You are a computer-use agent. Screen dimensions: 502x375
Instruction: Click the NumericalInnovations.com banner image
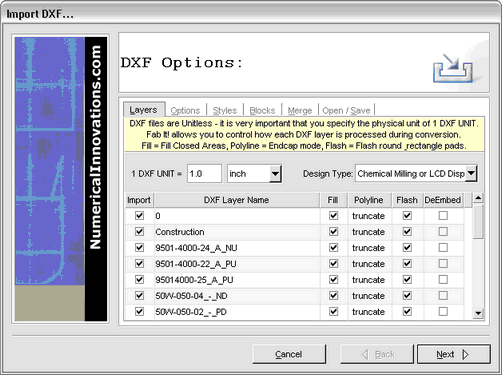point(61,179)
